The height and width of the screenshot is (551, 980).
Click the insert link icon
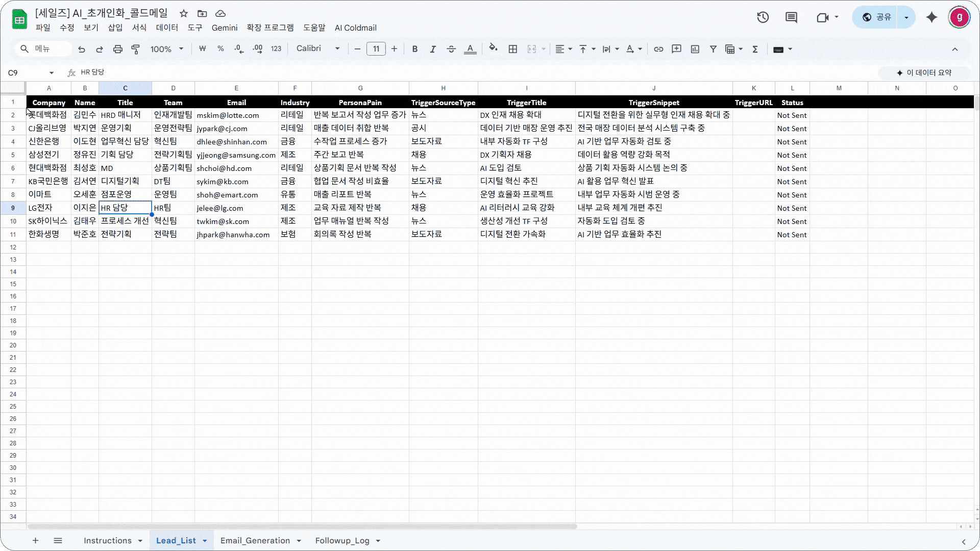[x=658, y=49]
